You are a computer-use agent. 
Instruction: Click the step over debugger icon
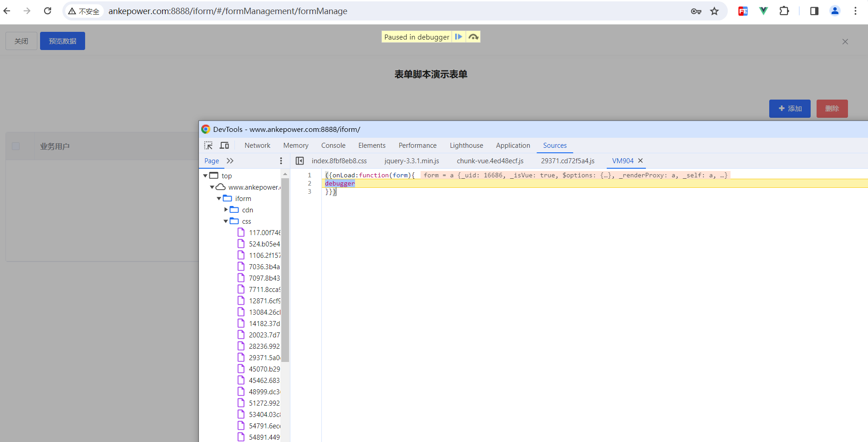(x=473, y=37)
